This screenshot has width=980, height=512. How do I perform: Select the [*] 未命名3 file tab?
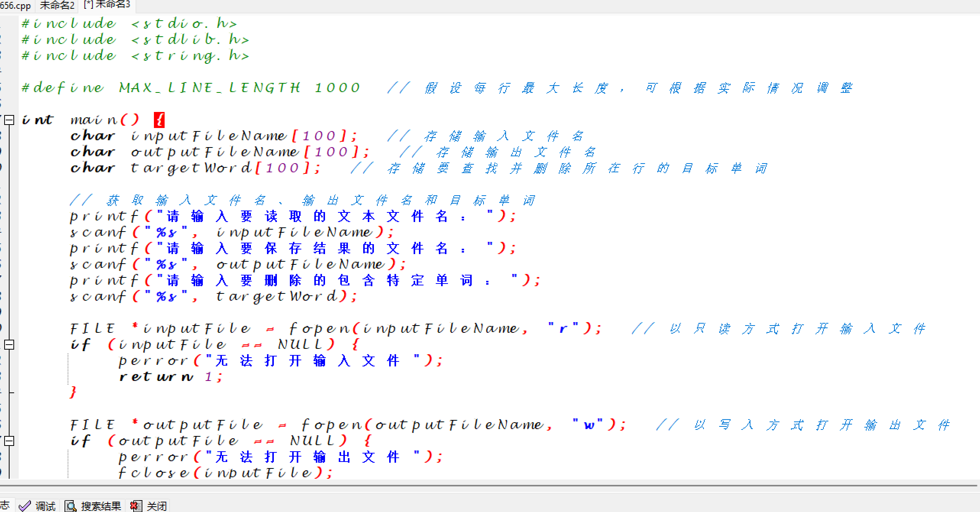(107, 5)
